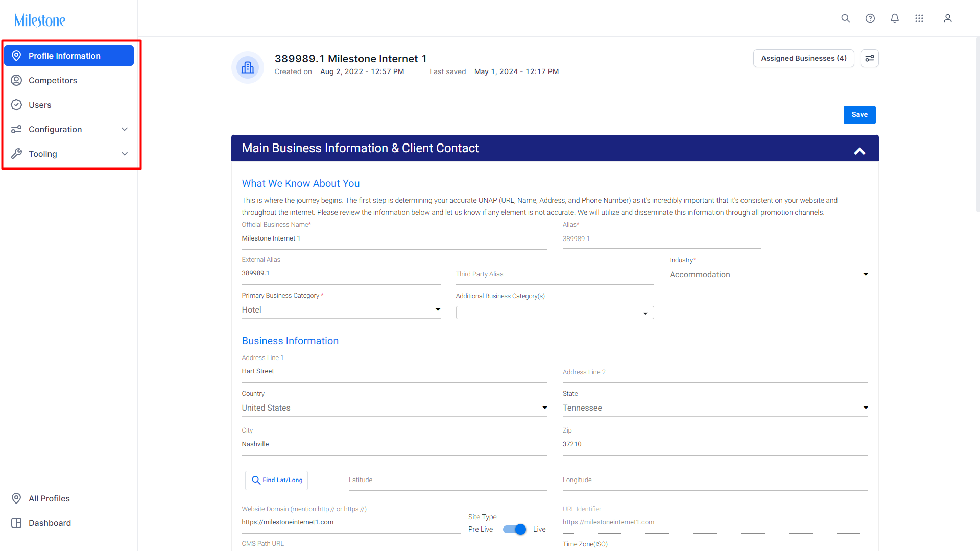Viewport: 980px width, 551px height.
Task: Expand the Tooling menu chevron
Action: click(x=125, y=154)
